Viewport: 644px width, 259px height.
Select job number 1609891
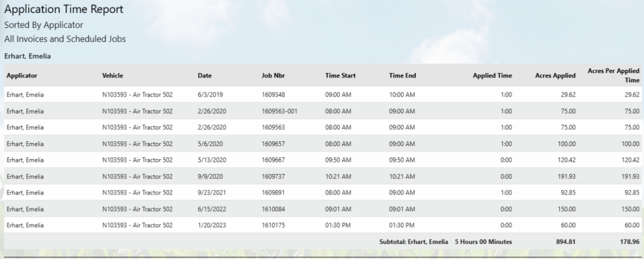pyautogui.click(x=273, y=192)
